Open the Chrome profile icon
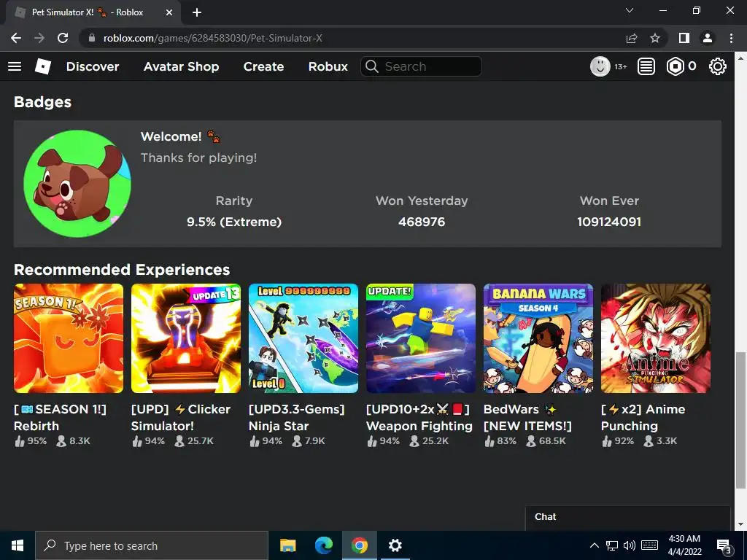Image resolution: width=747 pixels, height=560 pixels. pos(708,38)
